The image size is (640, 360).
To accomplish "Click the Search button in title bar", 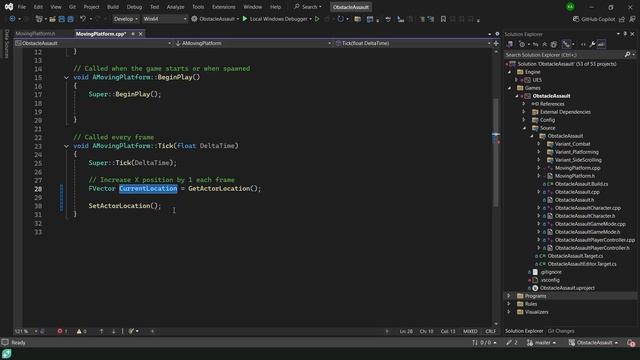I will (x=308, y=7).
